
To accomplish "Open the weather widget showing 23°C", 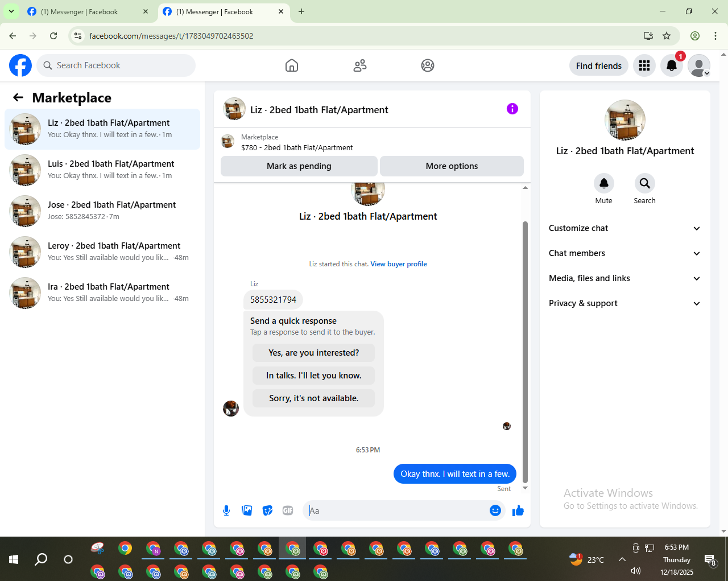I will click(x=587, y=559).
